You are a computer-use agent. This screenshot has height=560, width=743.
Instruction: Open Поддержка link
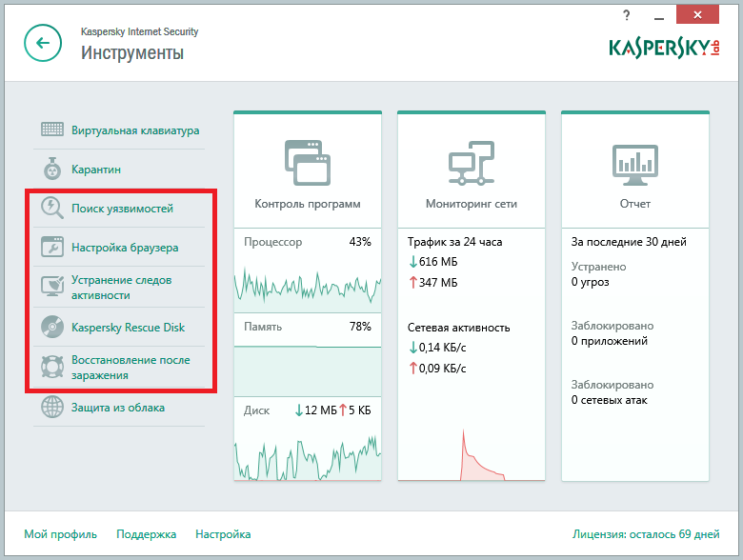tap(147, 534)
